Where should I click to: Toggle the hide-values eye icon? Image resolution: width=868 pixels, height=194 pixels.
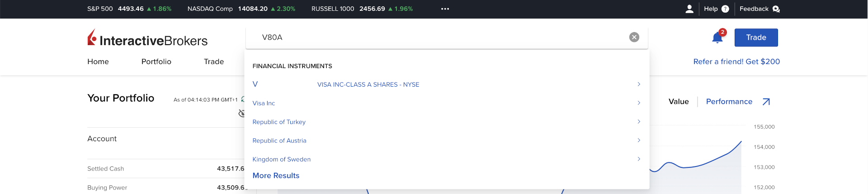coord(242,113)
